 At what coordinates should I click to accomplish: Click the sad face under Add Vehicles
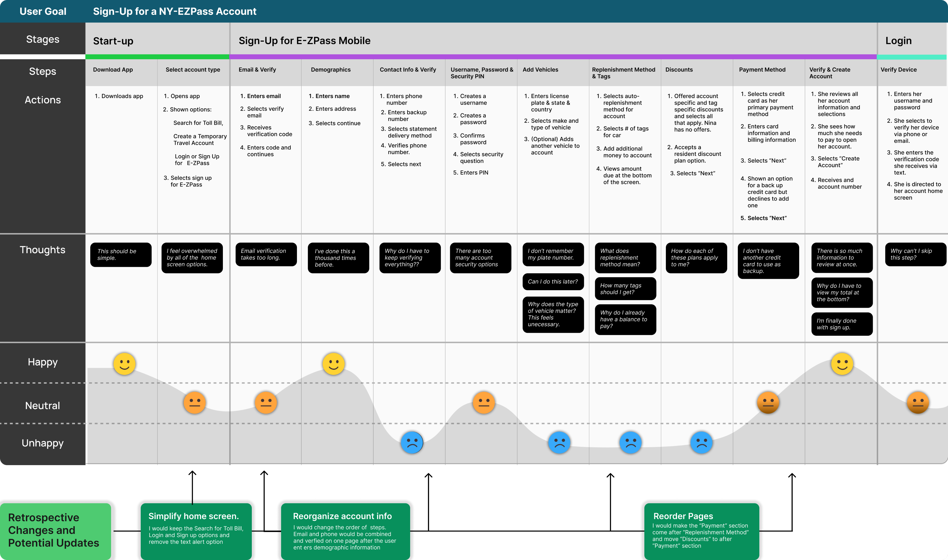pyautogui.click(x=559, y=442)
